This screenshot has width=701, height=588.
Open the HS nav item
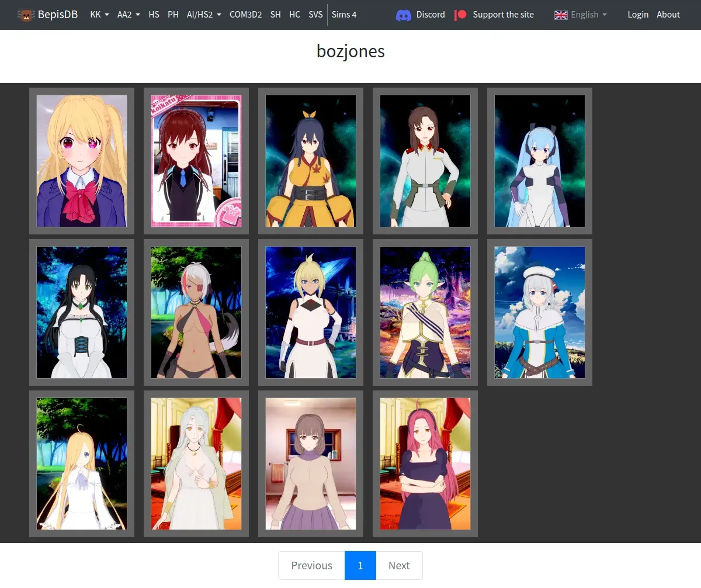154,15
